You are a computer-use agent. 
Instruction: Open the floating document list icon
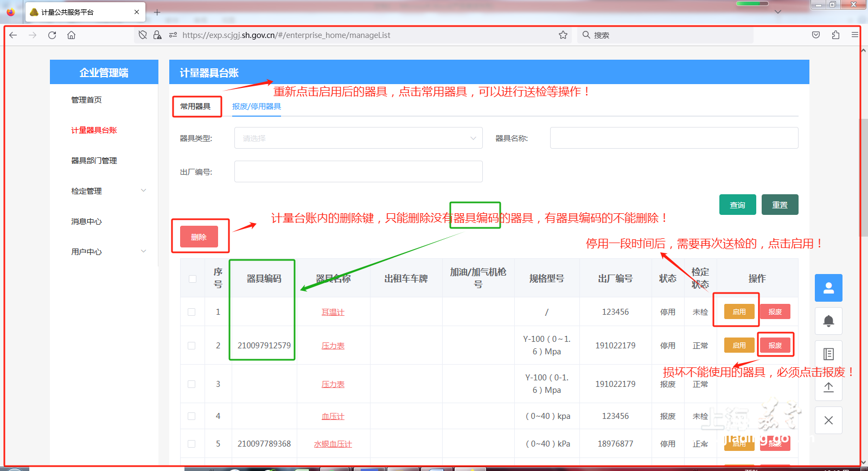tap(828, 354)
